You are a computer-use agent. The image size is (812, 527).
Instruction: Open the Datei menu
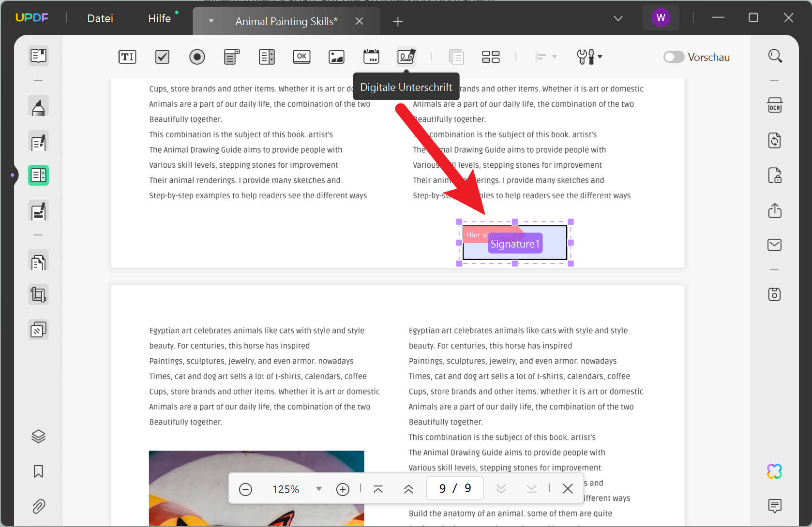coord(100,18)
